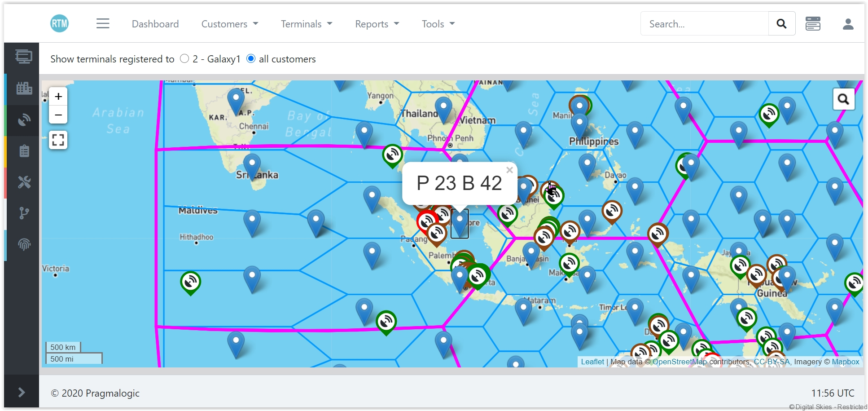Click the user profile icon
Image resolution: width=868 pixels, height=411 pixels.
point(848,24)
